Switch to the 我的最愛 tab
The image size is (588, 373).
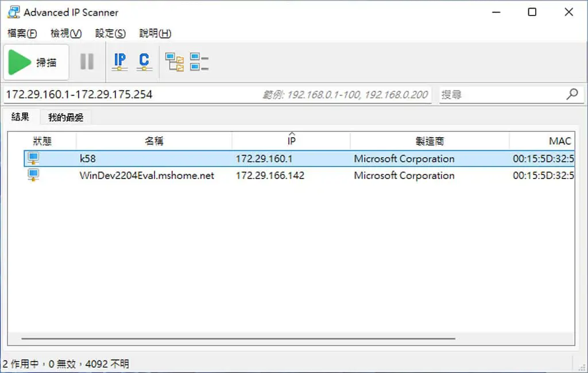coord(65,117)
